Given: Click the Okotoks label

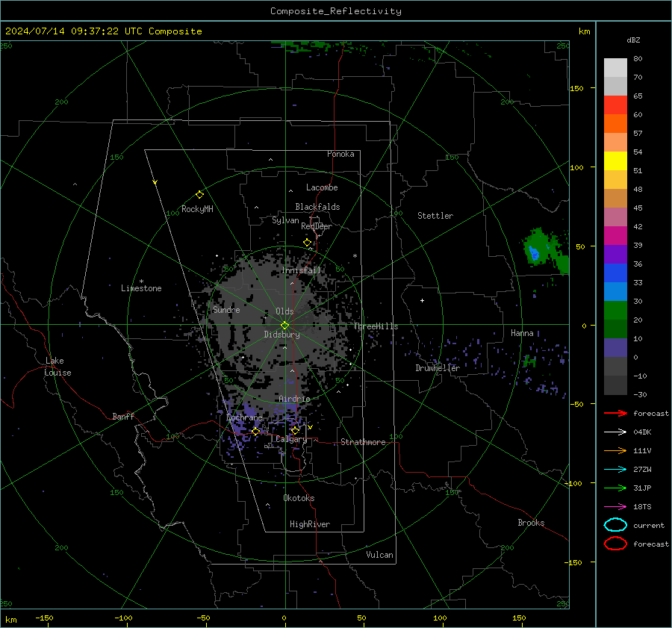Looking at the screenshot, I should pyautogui.click(x=299, y=498).
